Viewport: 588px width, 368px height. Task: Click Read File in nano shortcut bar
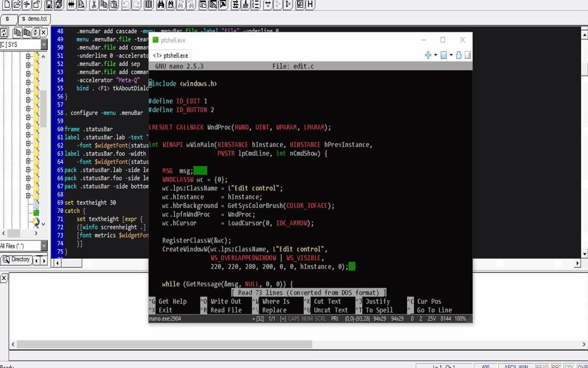pos(226,310)
